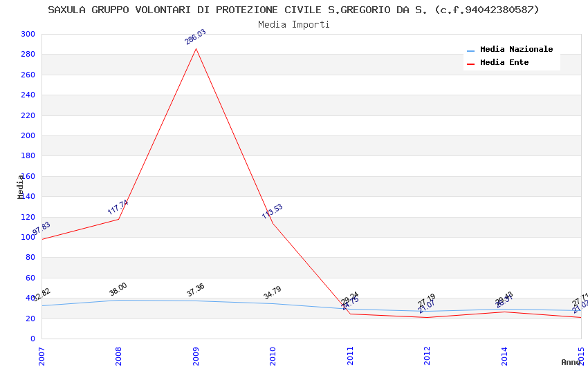Select year 2009 on the x-axis
588x380 pixels.
click(x=196, y=356)
